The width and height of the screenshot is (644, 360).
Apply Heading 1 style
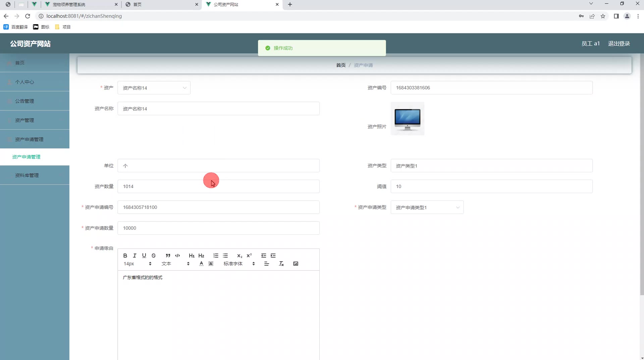point(192,256)
